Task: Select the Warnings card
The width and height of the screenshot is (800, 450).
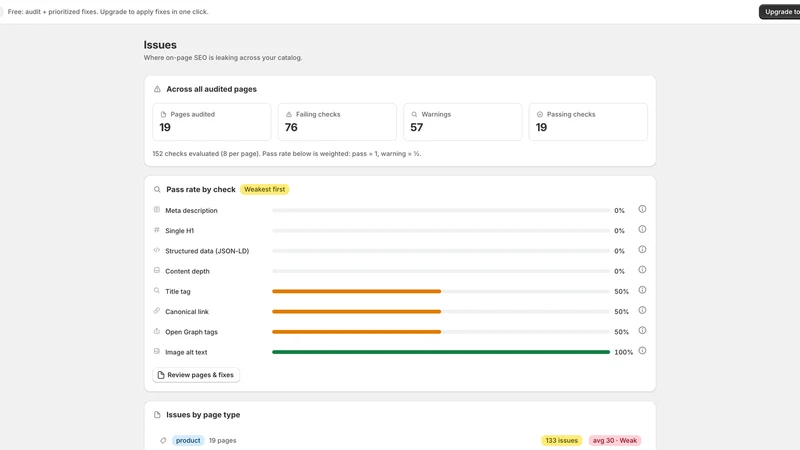Action: [x=463, y=122]
